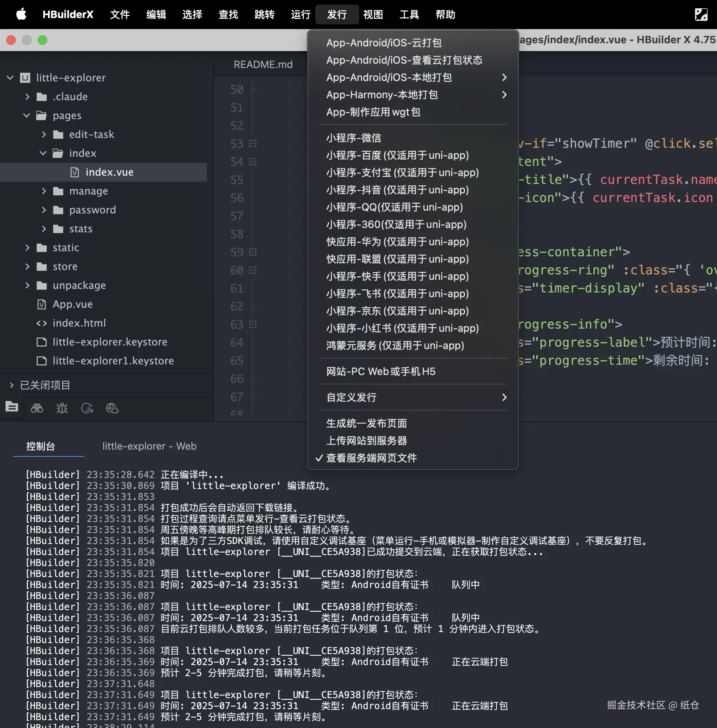Click the store folder icon
The width and height of the screenshot is (717, 728).
tap(42, 267)
